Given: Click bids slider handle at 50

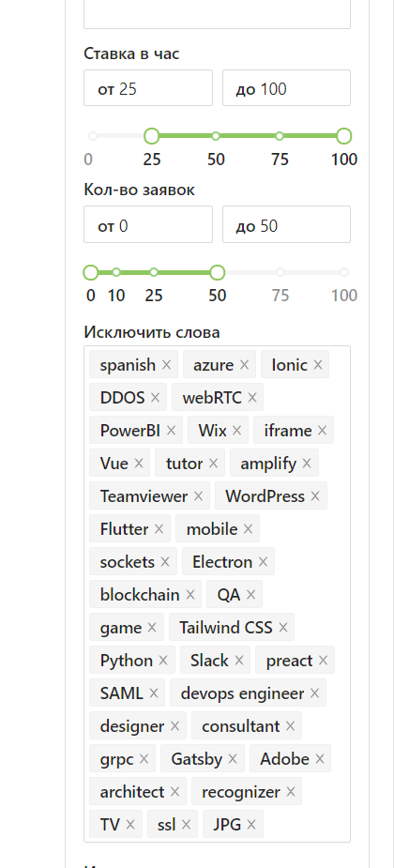Looking at the screenshot, I should point(218,272).
